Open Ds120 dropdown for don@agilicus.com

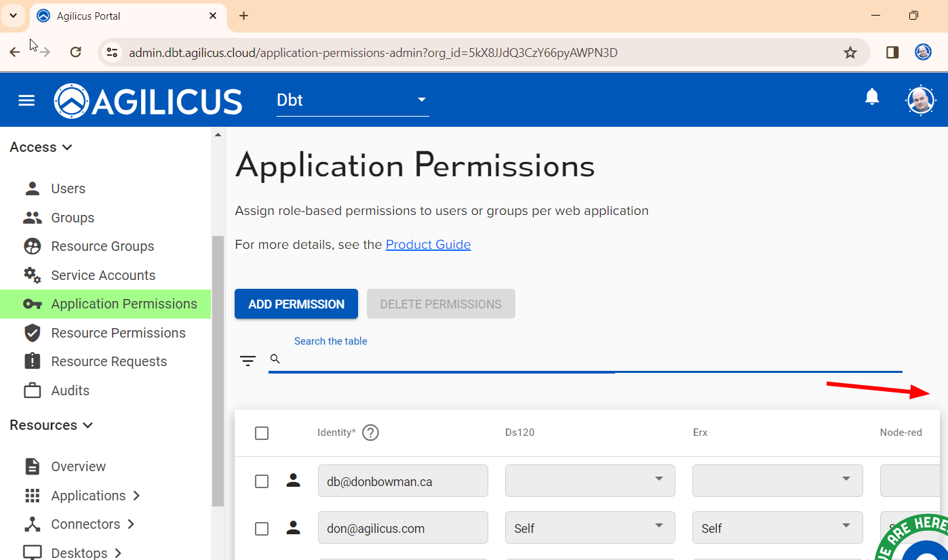(590, 528)
